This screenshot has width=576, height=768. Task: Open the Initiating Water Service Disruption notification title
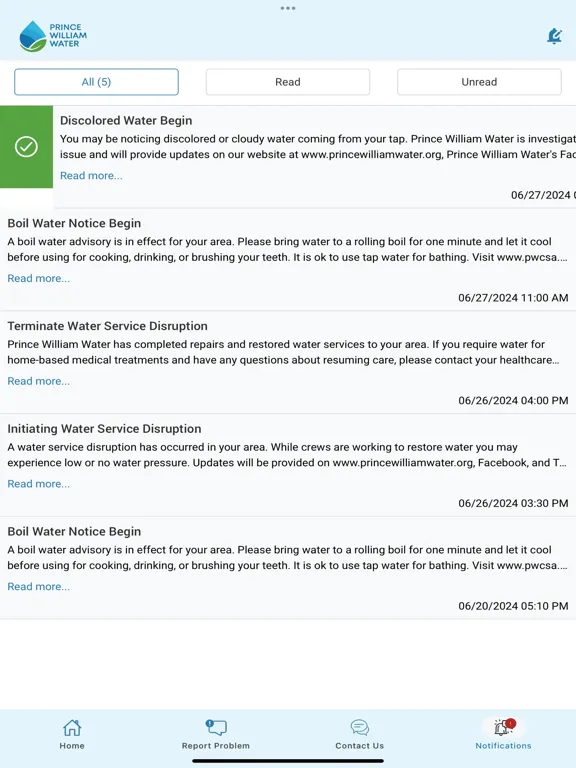(x=104, y=429)
